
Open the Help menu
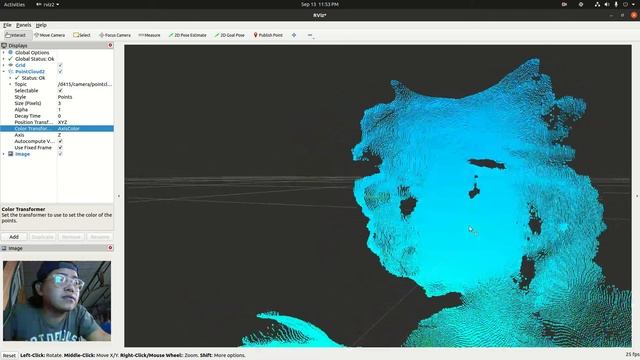pyautogui.click(x=41, y=25)
